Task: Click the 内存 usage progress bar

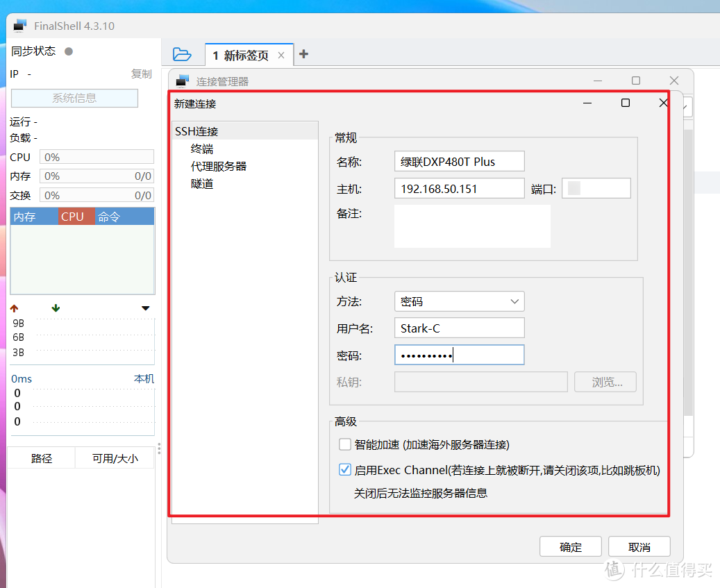Action: tap(97, 176)
